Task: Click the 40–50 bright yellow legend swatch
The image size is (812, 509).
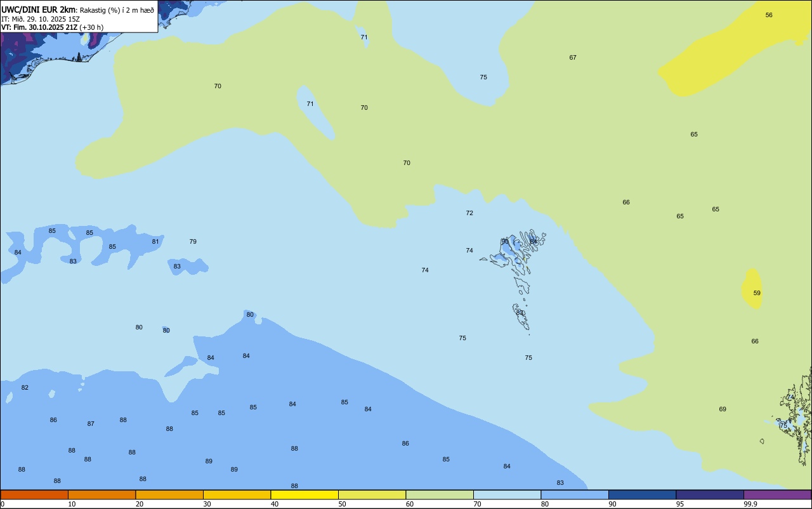Action: coord(304,494)
